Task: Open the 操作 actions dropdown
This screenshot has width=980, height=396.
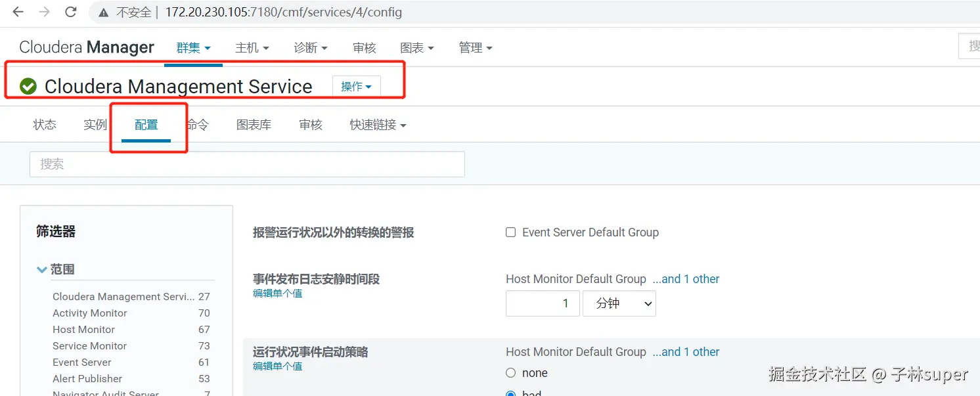Action: pyautogui.click(x=357, y=87)
